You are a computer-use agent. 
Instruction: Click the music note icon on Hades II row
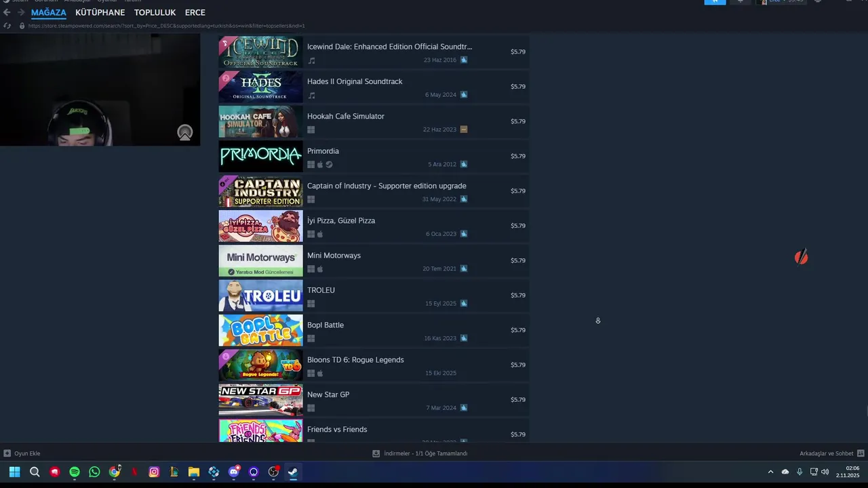pos(311,95)
